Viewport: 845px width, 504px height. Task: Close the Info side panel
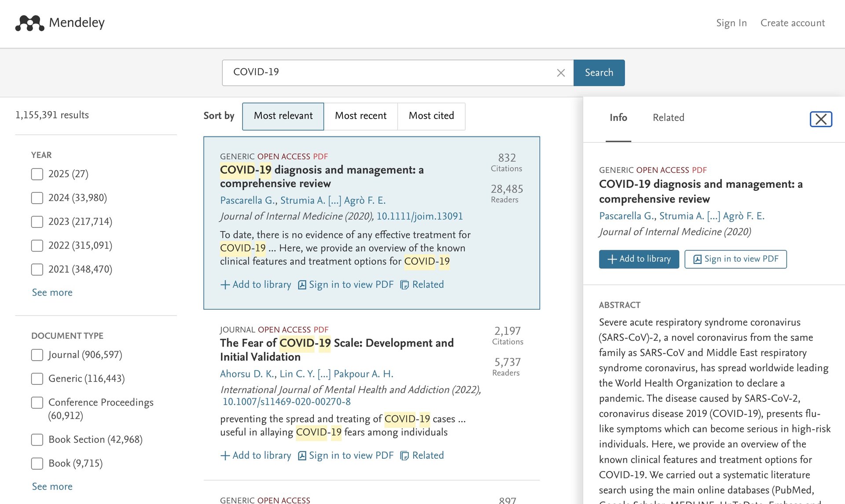click(821, 119)
